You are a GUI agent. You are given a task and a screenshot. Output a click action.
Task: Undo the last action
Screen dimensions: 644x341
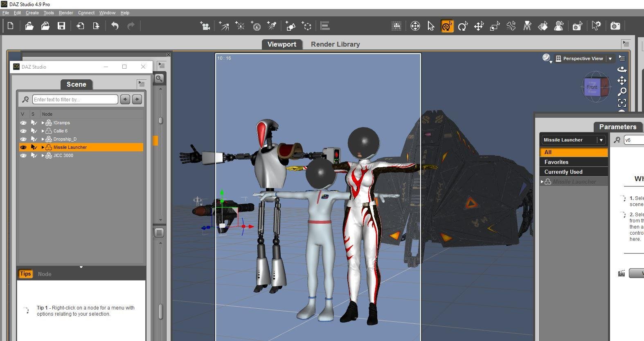coord(115,26)
